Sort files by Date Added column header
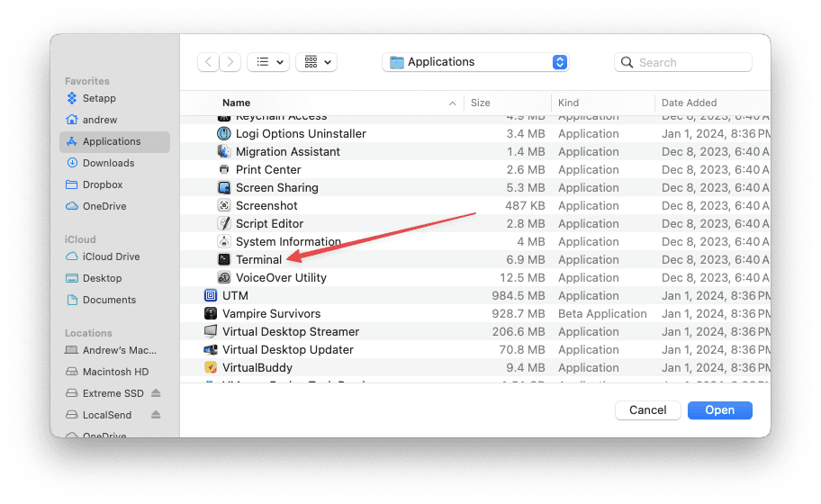The image size is (821, 504). coord(689,103)
